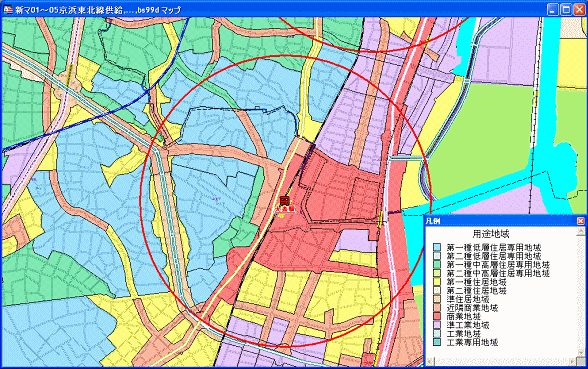Image resolution: width=588 pixels, height=369 pixels.
Task: Select the 第一種低層住居専用地域 color swatch
Action: [x=437, y=248]
